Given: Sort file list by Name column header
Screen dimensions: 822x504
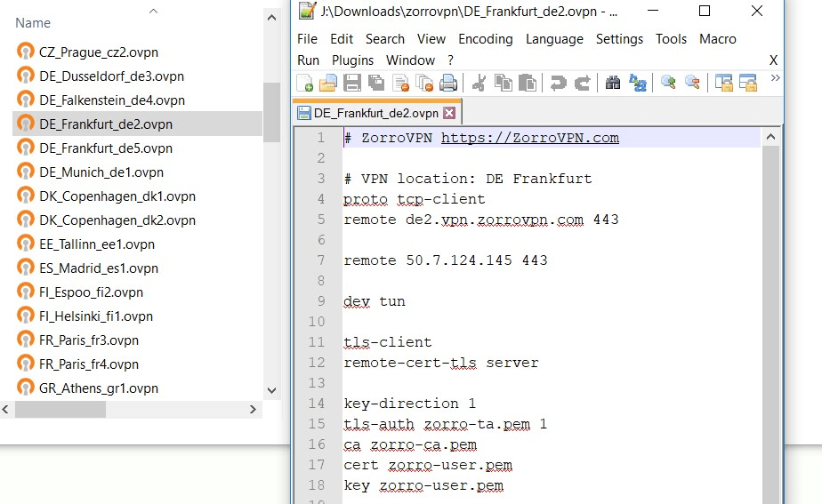Looking at the screenshot, I should pos(33,23).
